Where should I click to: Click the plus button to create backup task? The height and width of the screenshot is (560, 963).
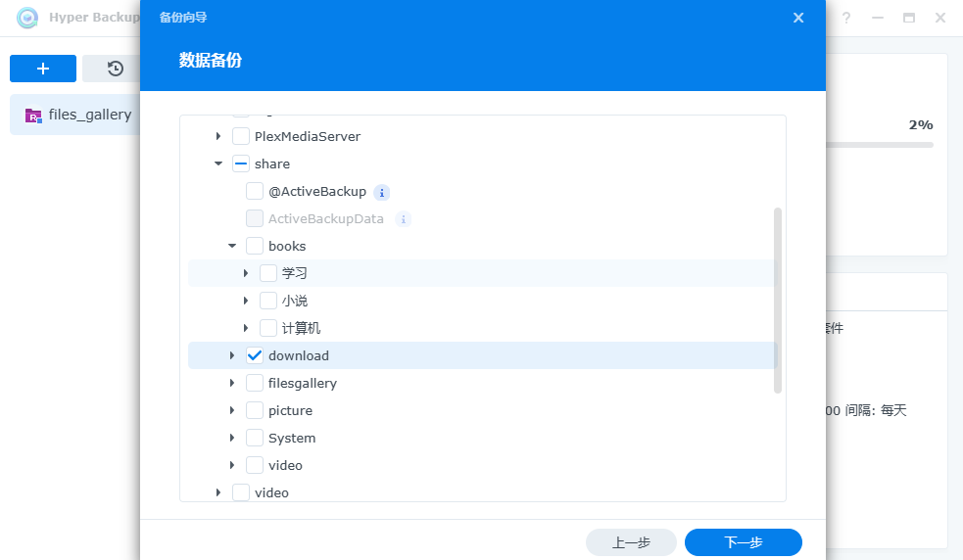pos(43,69)
